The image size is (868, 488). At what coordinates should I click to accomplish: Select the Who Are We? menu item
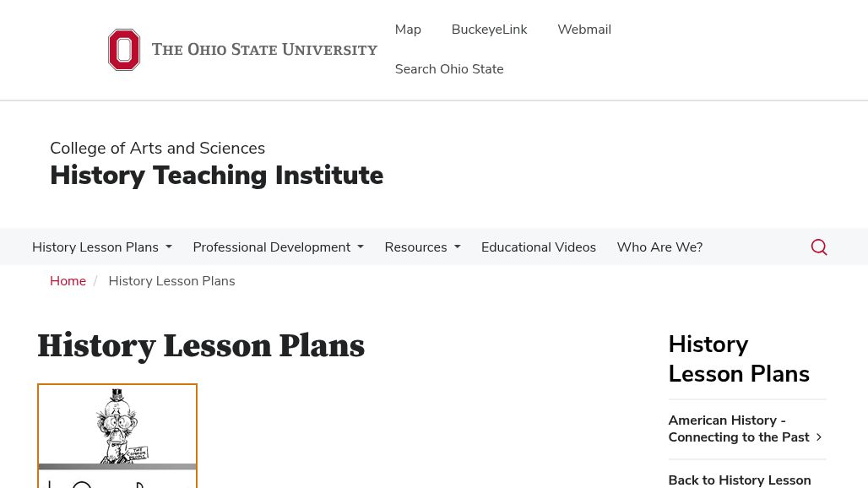pos(659,247)
